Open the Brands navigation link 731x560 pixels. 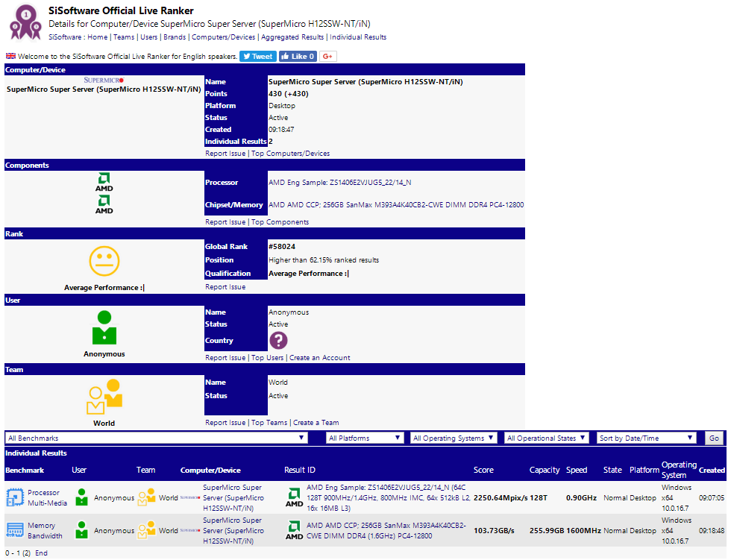[x=175, y=37]
